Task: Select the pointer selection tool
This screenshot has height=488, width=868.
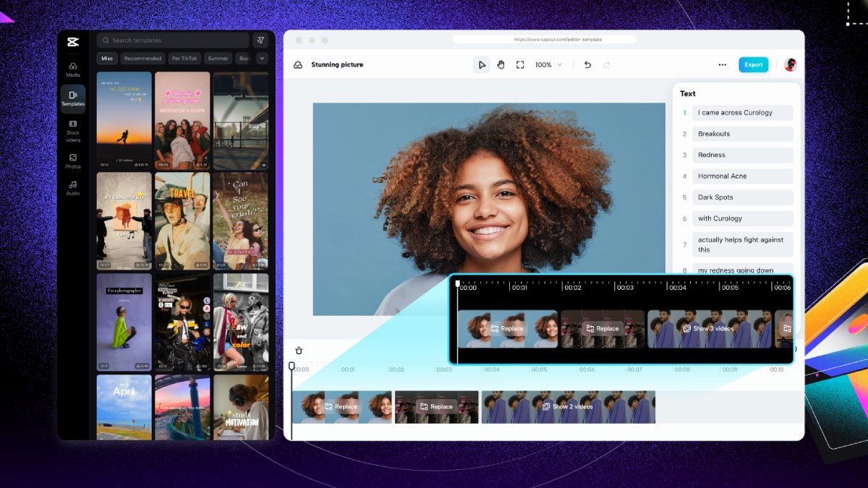Action: pyautogui.click(x=482, y=65)
